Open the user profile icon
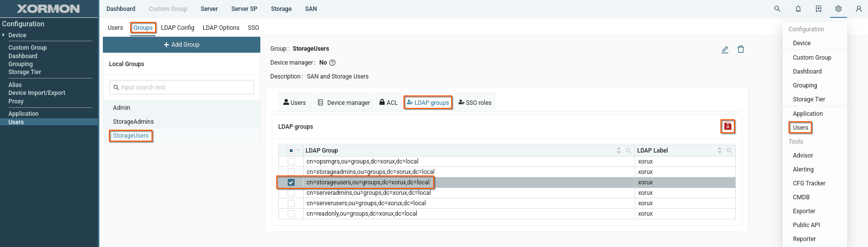 point(859,9)
